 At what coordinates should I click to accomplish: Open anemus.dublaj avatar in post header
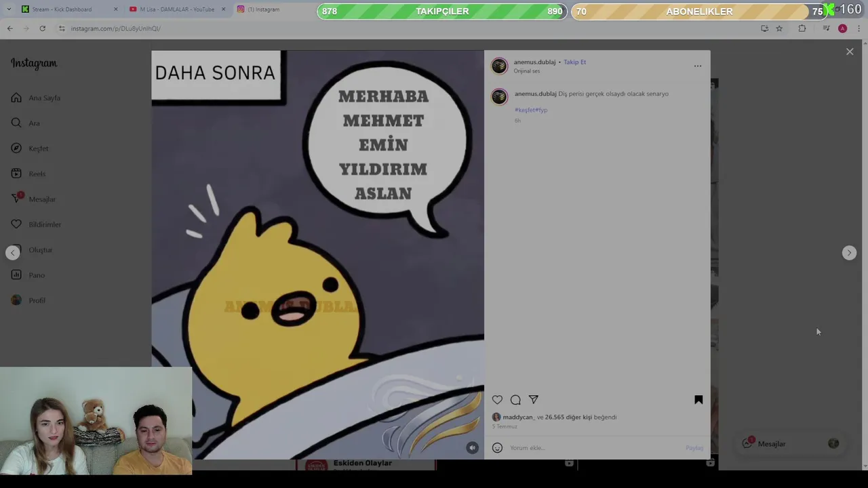pos(500,66)
